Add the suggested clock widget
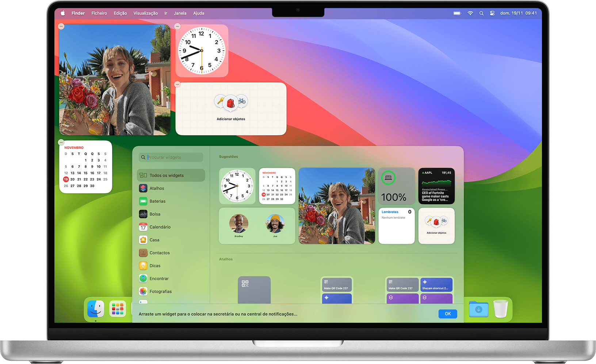Viewport: 596px width, 364px height. point(237,186)
